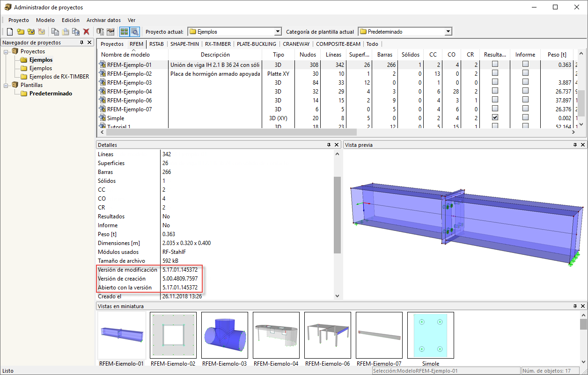The image size is (588, 375).
Task: Open the Archivar datos menu
Action: [103, 20]
